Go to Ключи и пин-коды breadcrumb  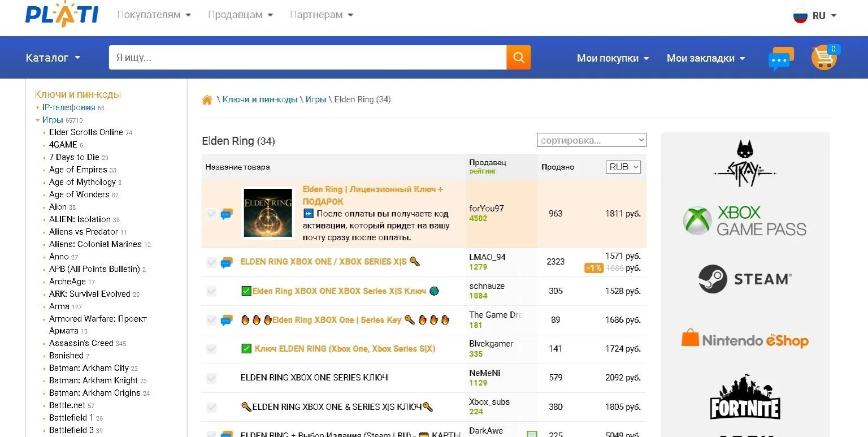click(260, 99)
